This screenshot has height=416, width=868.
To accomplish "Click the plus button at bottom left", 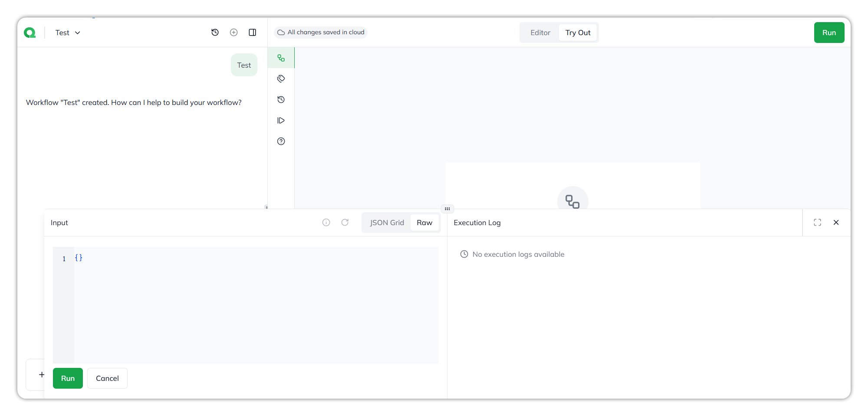I will 42,374.
